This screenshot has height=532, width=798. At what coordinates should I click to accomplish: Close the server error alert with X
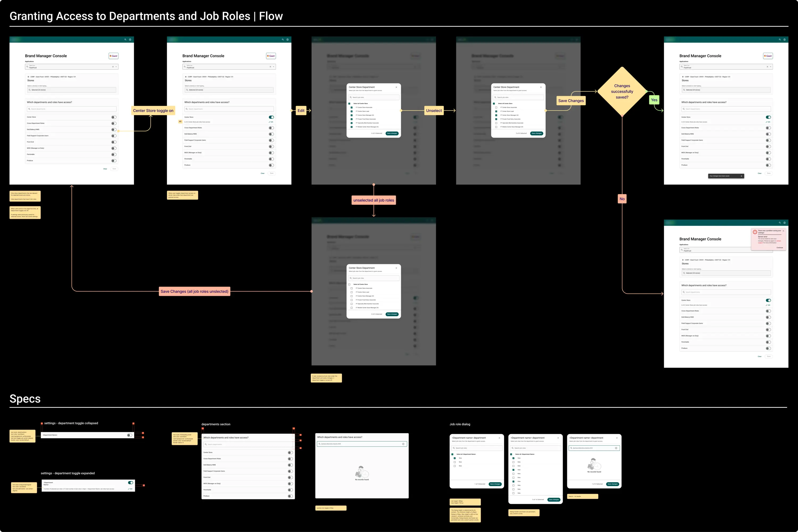[x=783, y=231]
